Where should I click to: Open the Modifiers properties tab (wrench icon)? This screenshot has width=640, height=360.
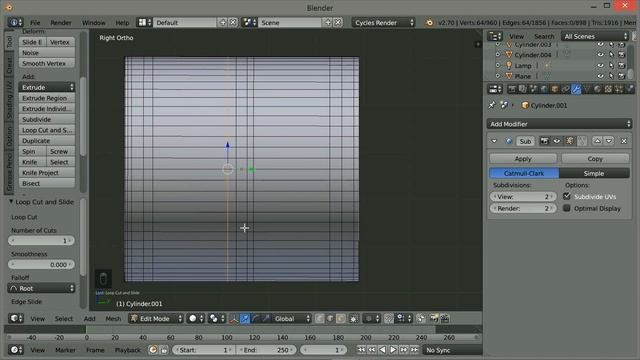pos(576,89)
